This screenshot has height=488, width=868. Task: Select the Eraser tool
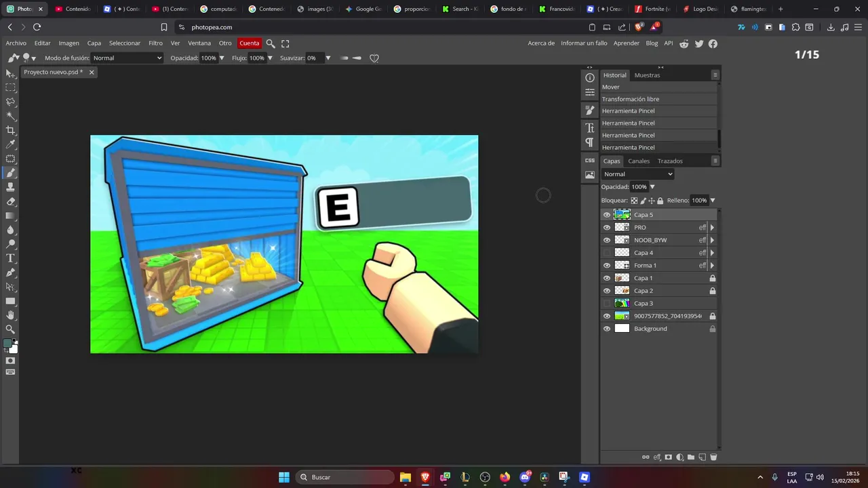(10, 201)
